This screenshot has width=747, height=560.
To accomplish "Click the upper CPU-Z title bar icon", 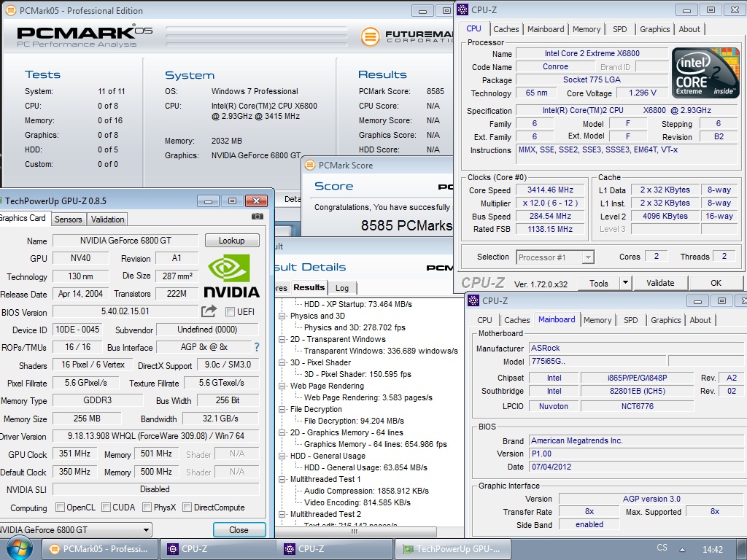I will [x=462, y=9].
